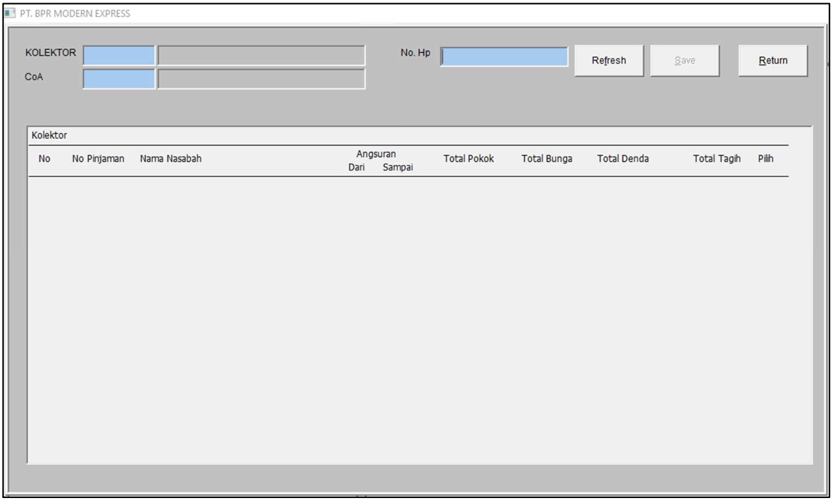The width and height of the screenshot is (832, 504).
Task: Click the Angsuran column heading
Action: click(x=376, y=154)
